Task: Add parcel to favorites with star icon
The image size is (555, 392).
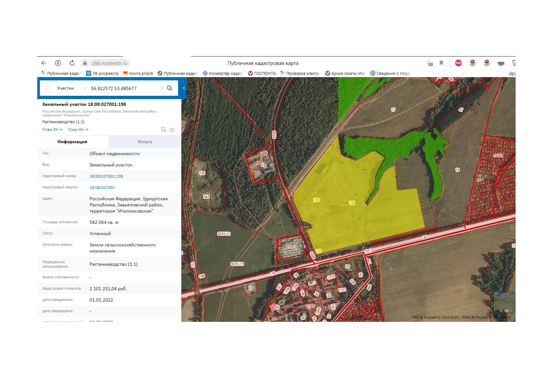Action: (x=172, y=130)
